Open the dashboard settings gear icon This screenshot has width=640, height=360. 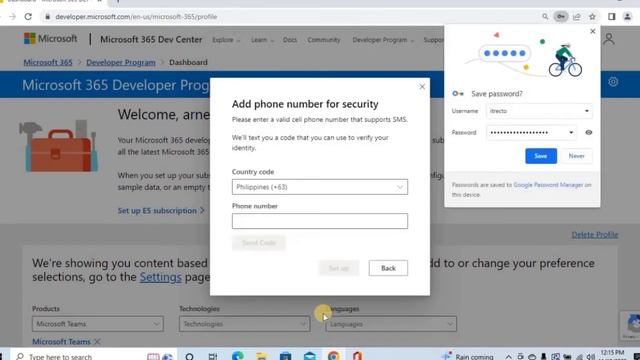coord(613,82)
